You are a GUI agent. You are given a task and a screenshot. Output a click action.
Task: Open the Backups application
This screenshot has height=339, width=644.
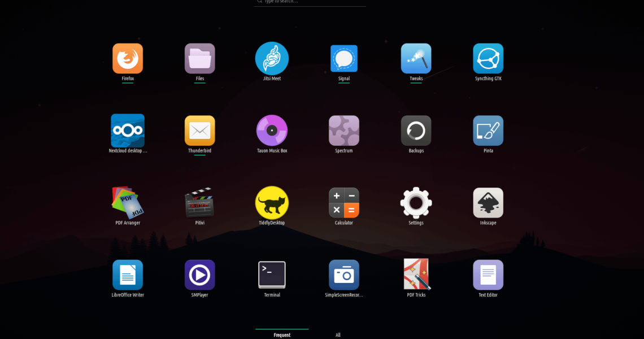coord(416,131)
